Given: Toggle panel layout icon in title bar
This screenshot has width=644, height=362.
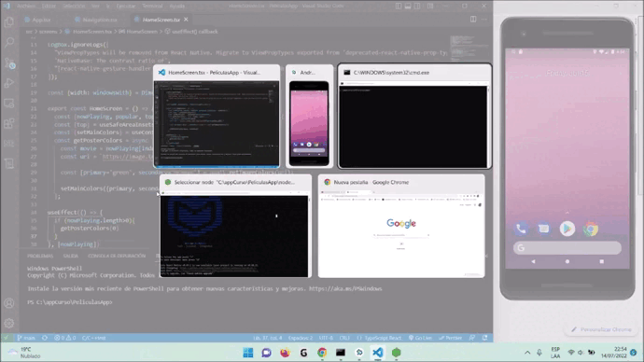Looking at the screenshot, I should [x=408, y=7].
